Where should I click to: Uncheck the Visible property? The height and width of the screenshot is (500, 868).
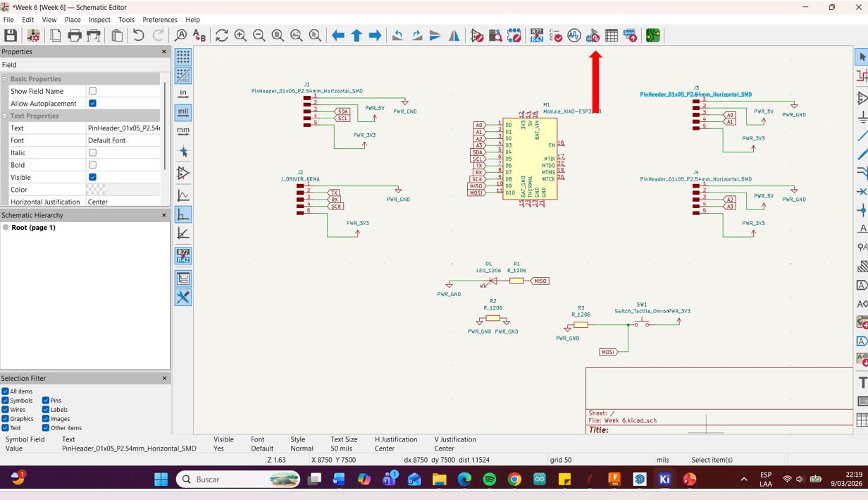[92, 177]
